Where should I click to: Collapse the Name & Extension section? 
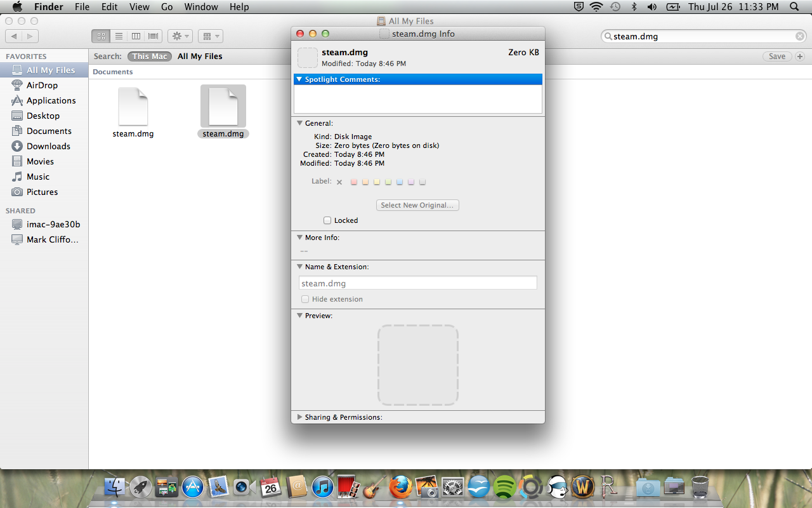pos(299,267)
